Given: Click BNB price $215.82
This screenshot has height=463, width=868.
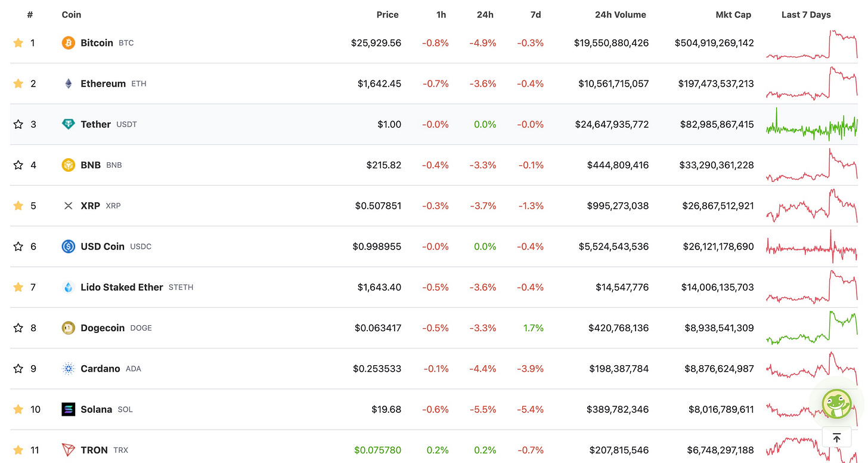Looking at the screenshot, I should (x=384, y=165).
